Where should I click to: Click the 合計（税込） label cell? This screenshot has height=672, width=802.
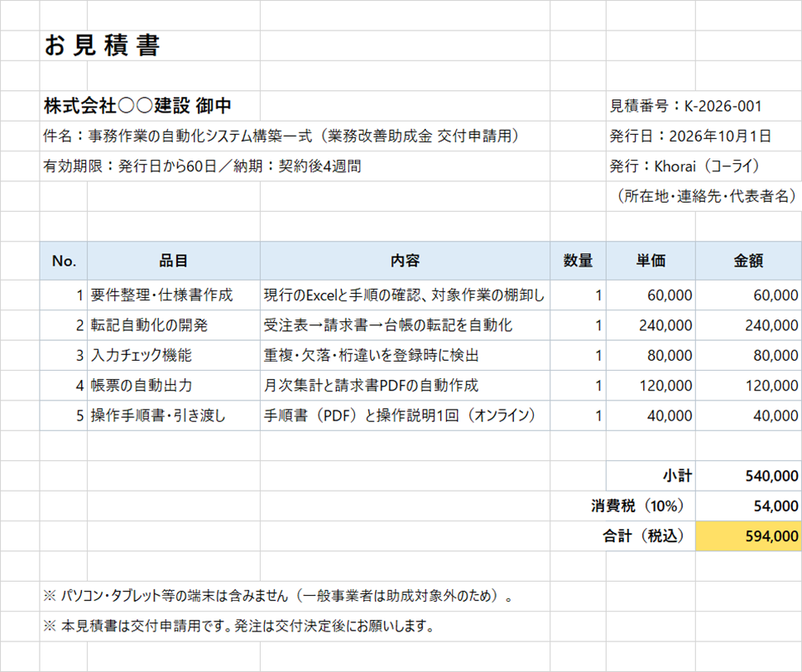tap(643, 536)
